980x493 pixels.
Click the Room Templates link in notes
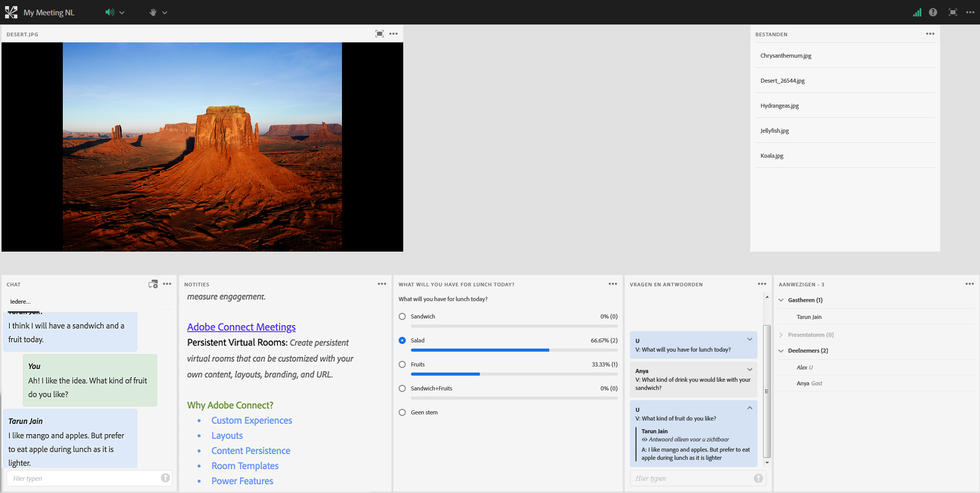pyautogui.click(x=245, y=466)
